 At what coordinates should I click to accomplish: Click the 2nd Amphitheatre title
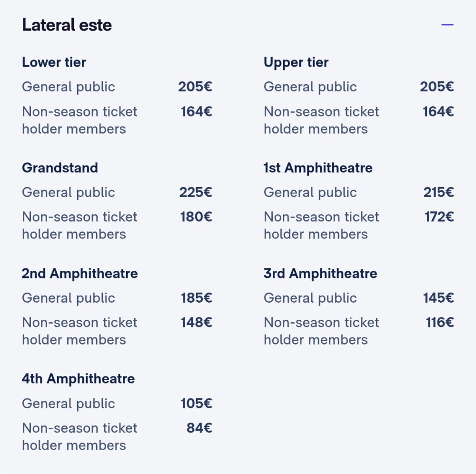[80, 274]
